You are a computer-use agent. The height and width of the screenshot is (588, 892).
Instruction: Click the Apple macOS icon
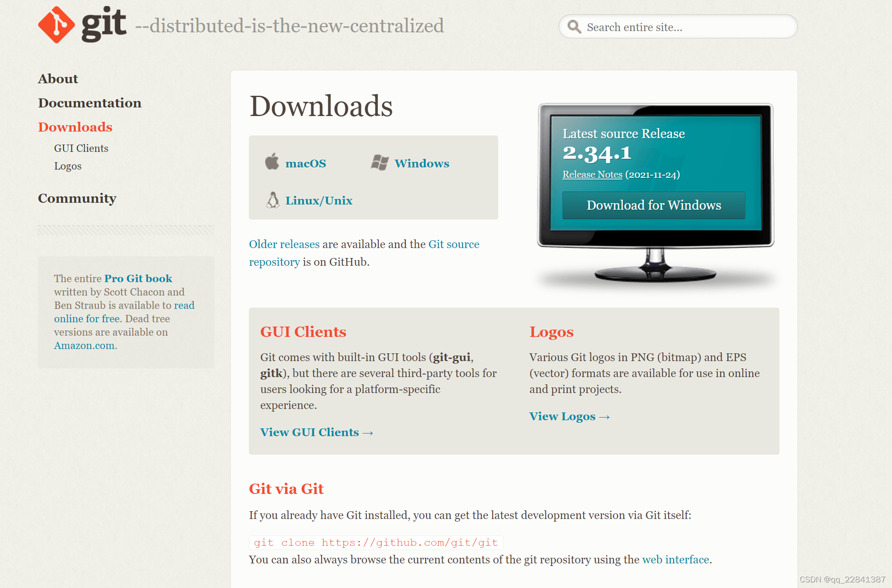(272, 162)
